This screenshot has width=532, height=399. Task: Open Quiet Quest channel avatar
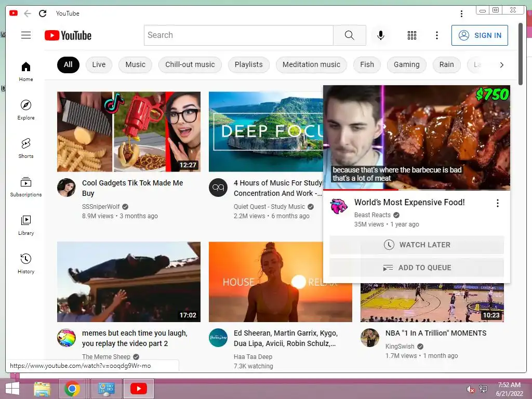[218, 188]
